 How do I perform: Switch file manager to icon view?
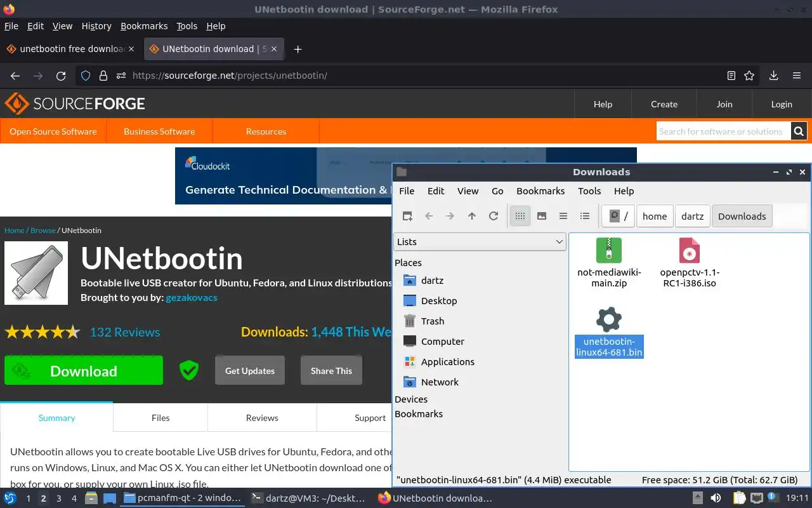pyautogui.click(x=520, y=216)
